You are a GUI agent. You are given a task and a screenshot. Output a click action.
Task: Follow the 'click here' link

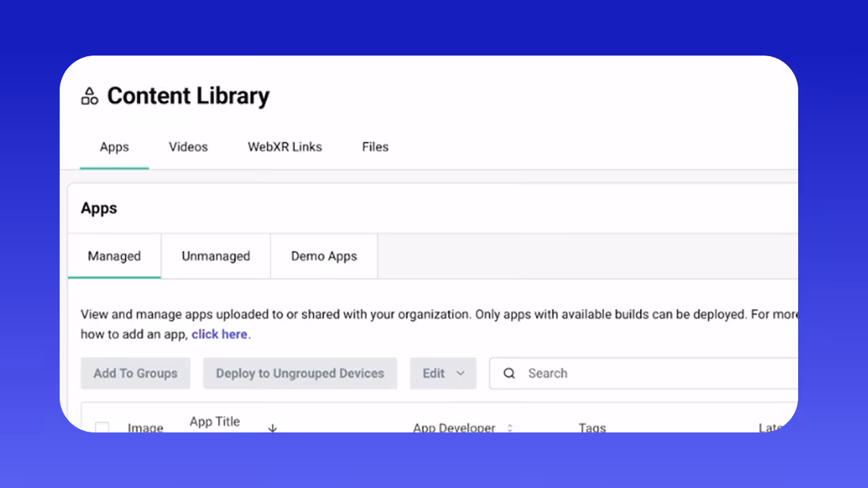[x=220, y=334]
